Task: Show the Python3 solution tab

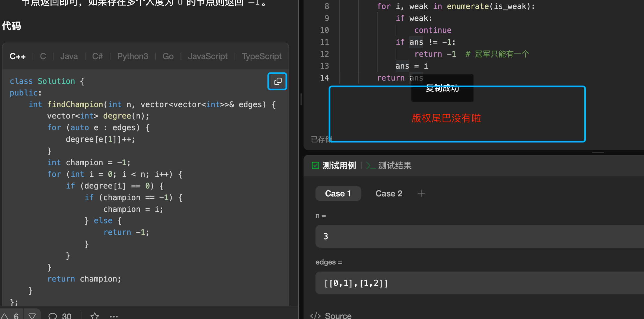Action: [132, 56]
